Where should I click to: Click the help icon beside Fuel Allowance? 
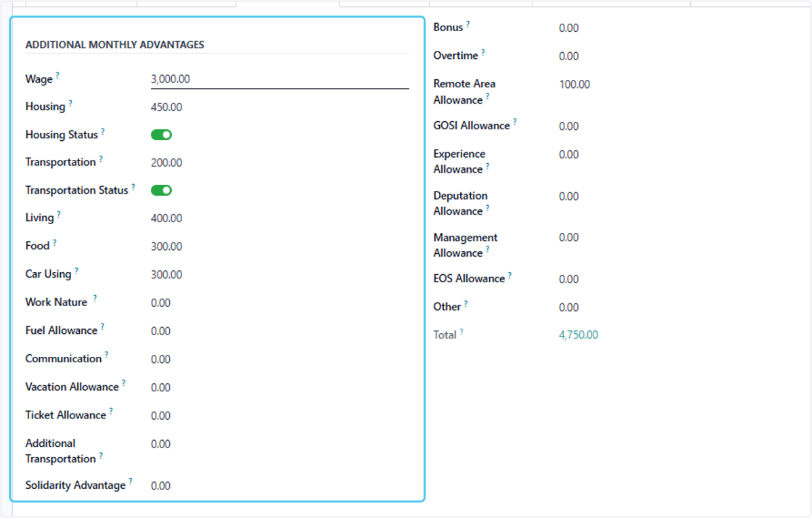pos(103,326)
